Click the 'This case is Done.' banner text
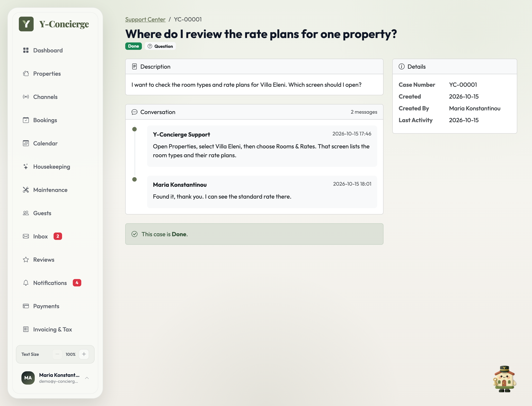Viewport: 532px width, 406px height. pos(165,234)
